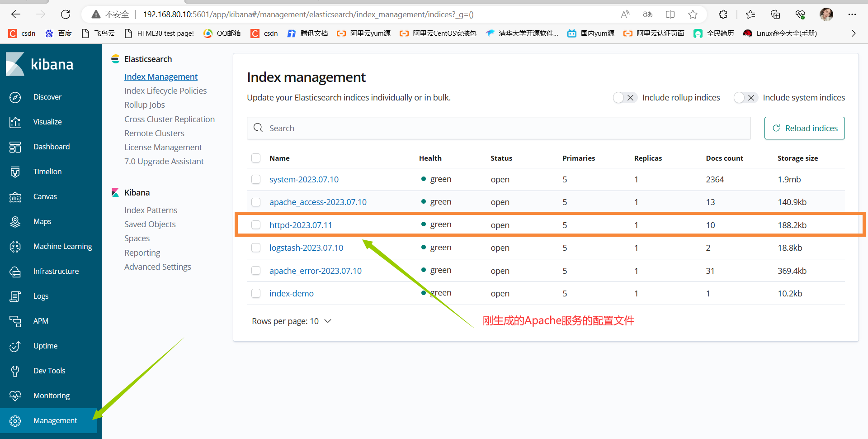Screen dimensions: 868x439
Task: Open the Timelion icon
Action: click(15, 172)
